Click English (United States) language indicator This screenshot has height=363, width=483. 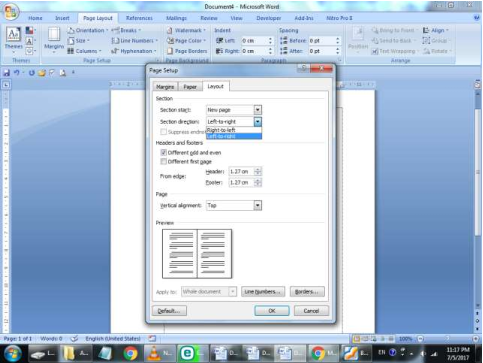click(x=113, y=339)
